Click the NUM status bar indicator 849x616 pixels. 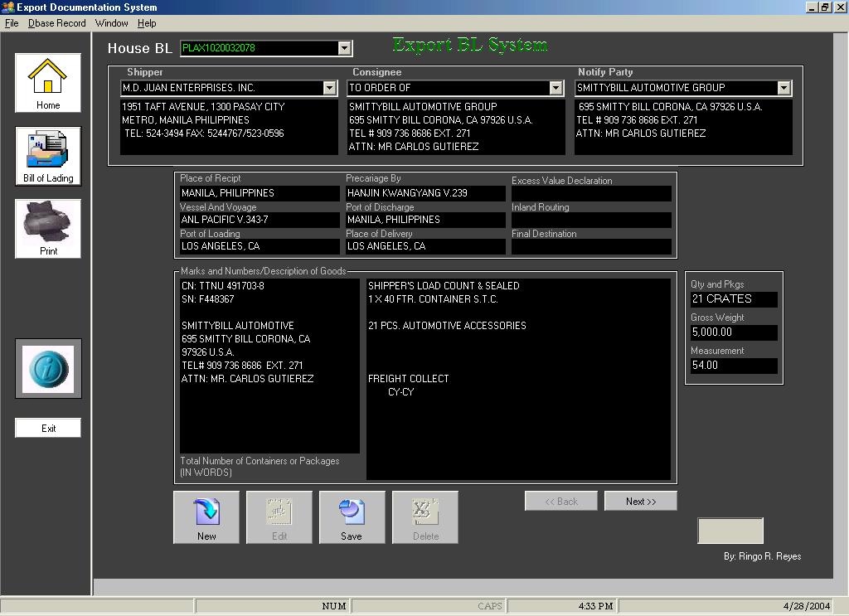[x=333, y=606]
